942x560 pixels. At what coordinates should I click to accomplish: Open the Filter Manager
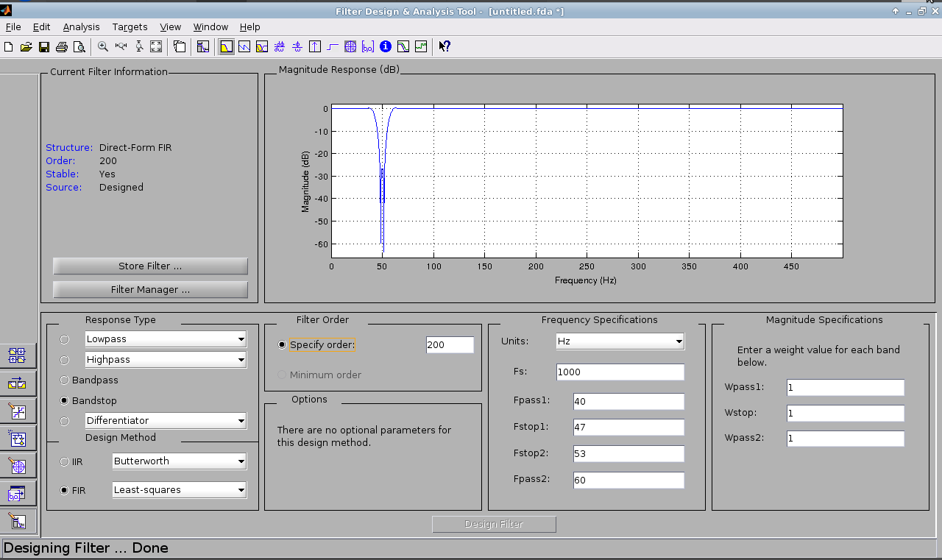tap(150, 290)
